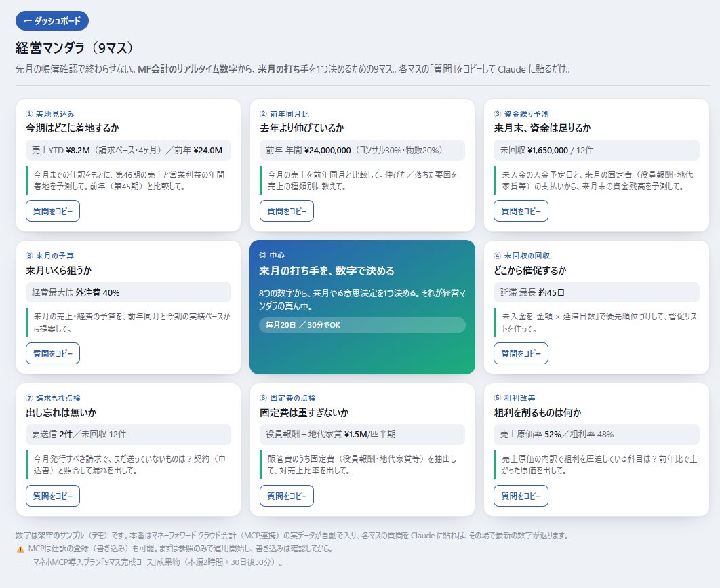The width and height of the screenshot is (720, 588).
Task: Click the ⑦ 請求もれ点検 label
Action: pyautogui.click(x=53, y=398)
